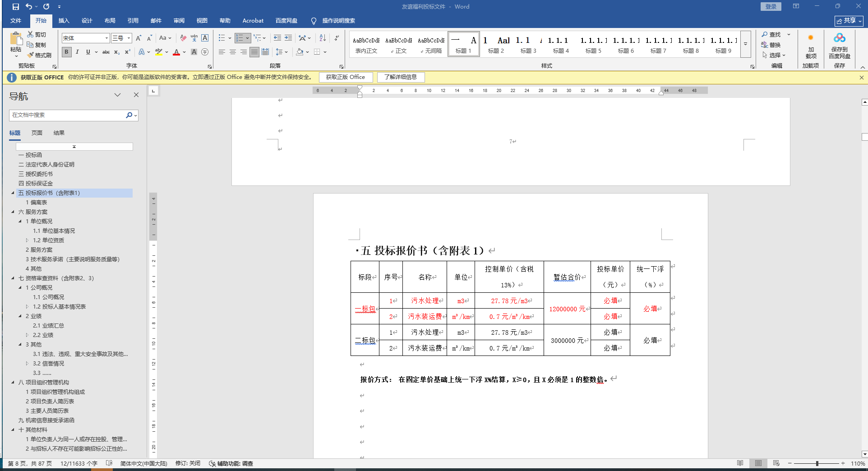Collapse the 七 资格审查资料 heading
The image size is (868, 471).
pyautogui.click(x=13, y=278)
